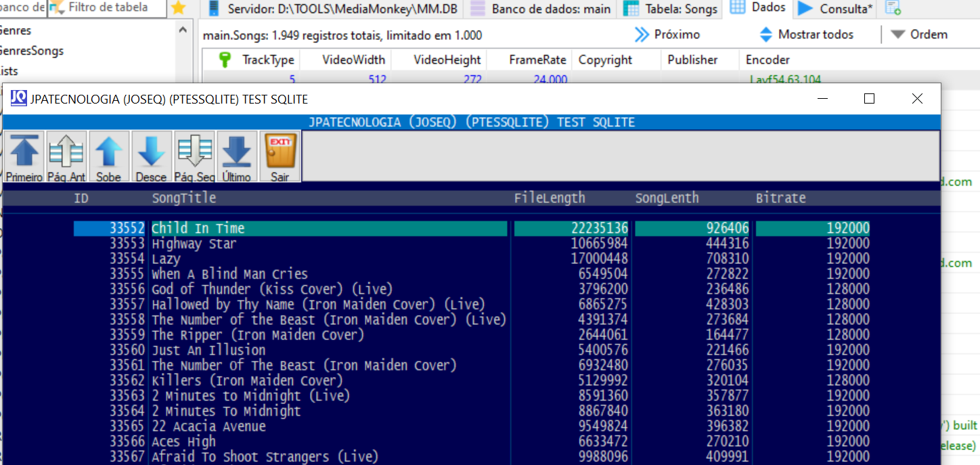Screen dimensions: 980x465
Task: Move up one row with Sobe
Action: tap(108, 157)
